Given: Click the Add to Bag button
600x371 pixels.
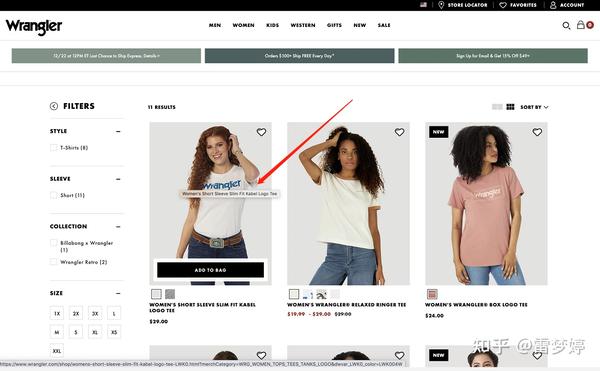Looking at the screenshot, I should (x=210, y=270).
